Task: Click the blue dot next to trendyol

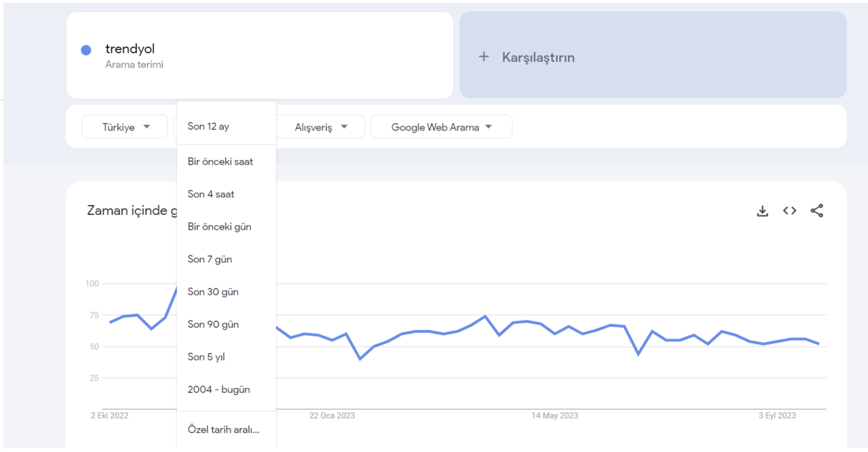Action: click(x=86, y=50)
